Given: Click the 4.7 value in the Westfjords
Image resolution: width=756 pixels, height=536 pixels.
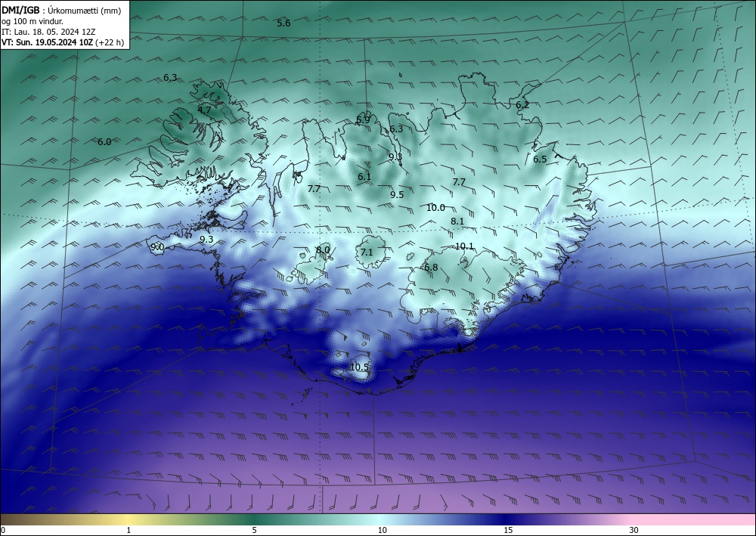Looking at the screenshot, I should click(x=204, y=110).
